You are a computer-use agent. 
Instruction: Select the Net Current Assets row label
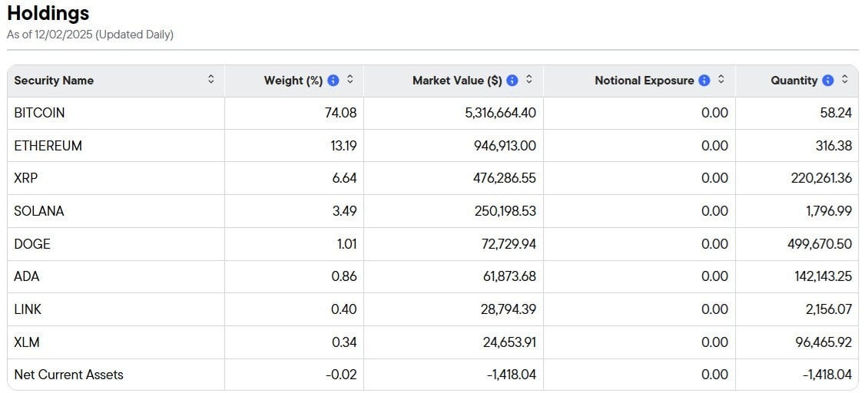(68, 375)
